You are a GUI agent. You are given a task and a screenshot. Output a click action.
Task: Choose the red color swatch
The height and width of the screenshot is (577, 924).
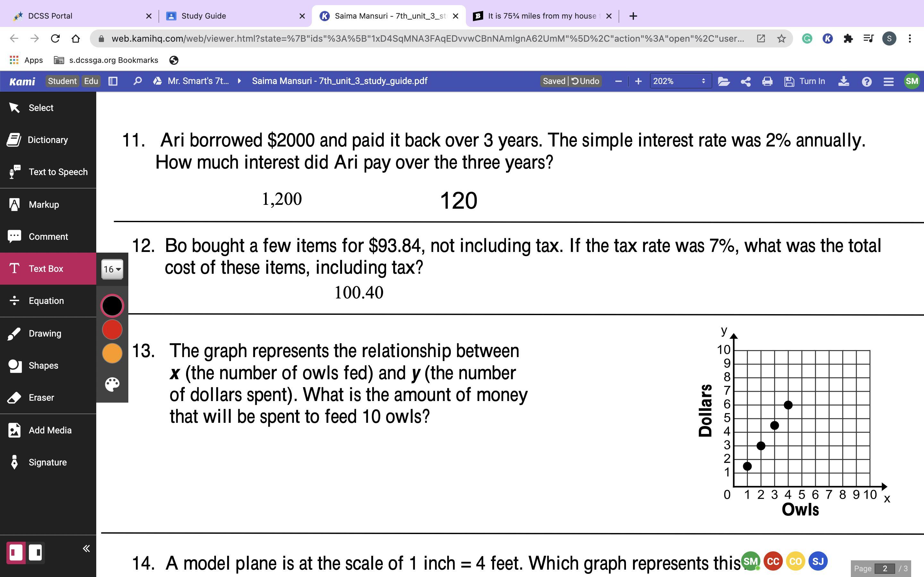112,330
